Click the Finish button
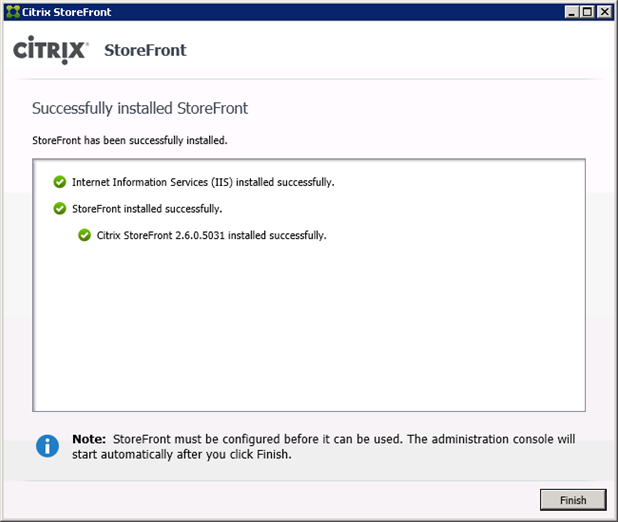 (573, 500)
